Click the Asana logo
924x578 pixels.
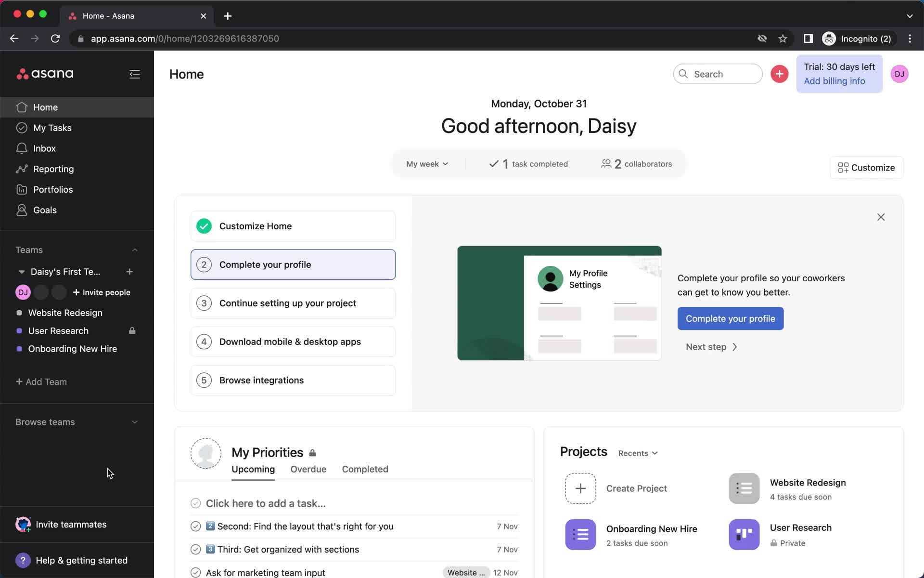(x=45, y=74)
